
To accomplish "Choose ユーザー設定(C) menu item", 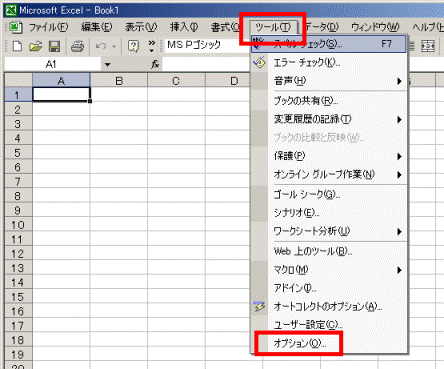I will (329, 324).
